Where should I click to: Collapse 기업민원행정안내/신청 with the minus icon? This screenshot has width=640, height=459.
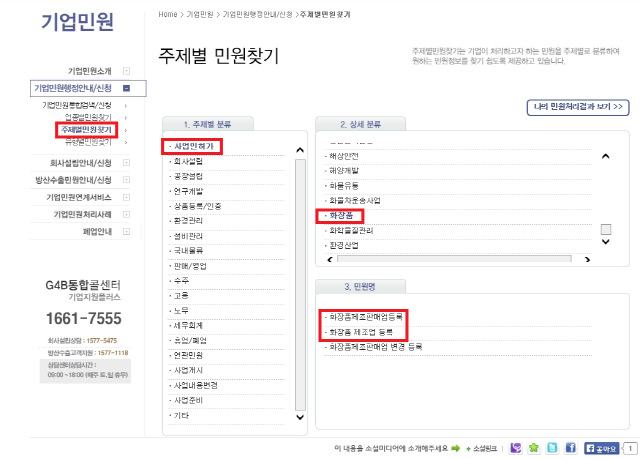tap(127, 88)
